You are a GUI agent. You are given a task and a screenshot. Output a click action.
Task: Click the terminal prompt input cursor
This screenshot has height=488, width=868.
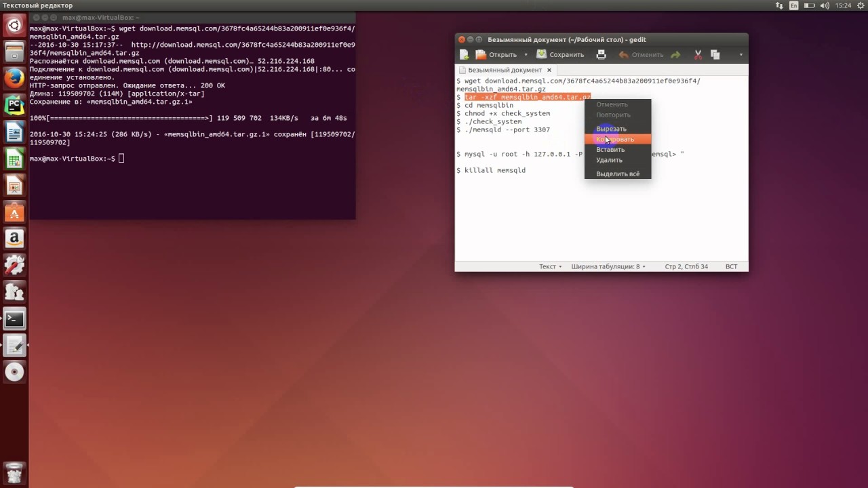[x=121, y=159]
